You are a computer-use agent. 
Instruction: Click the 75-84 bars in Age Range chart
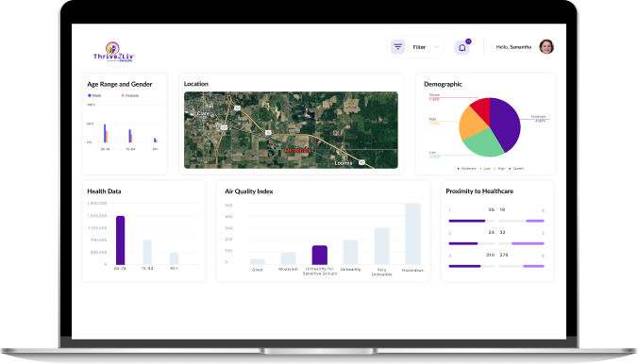pos(130,136)
